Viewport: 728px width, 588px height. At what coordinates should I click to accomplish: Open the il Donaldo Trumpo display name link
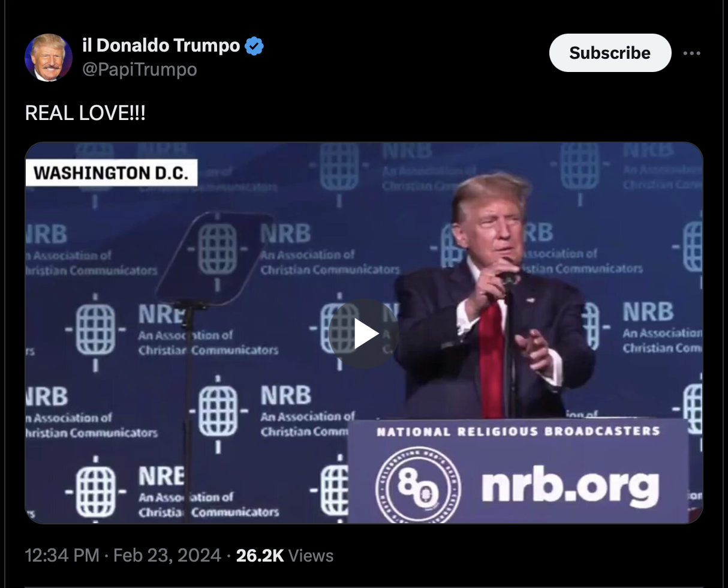(x=161, y=45)
